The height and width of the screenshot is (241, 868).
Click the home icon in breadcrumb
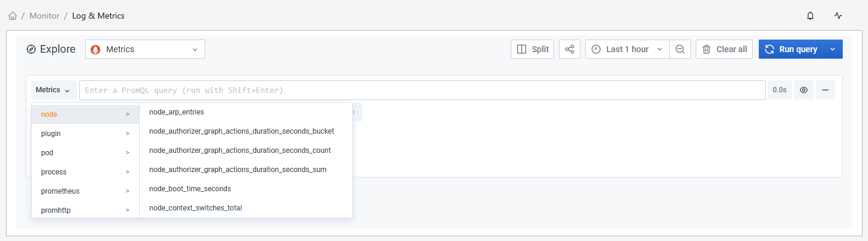coord(13,16)
